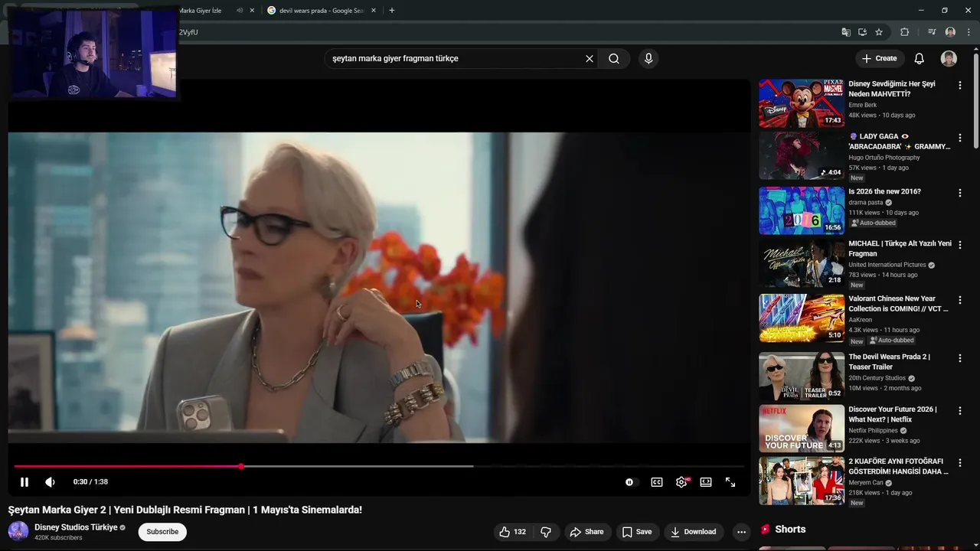Open more actions below the video
This screenshot has width=980, height=551.
pos(741,532)
